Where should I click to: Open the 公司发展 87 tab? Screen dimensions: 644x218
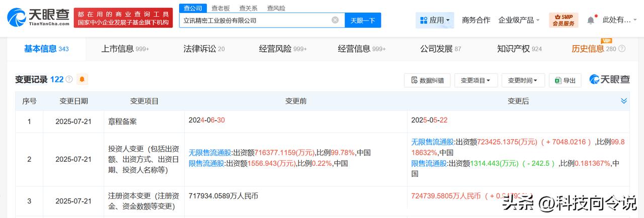441,49
